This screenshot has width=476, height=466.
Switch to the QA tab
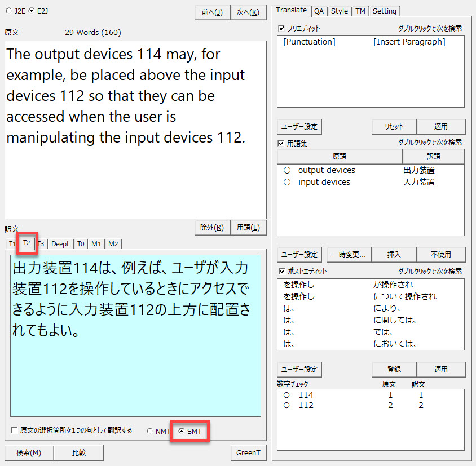[x=319, y=11]
